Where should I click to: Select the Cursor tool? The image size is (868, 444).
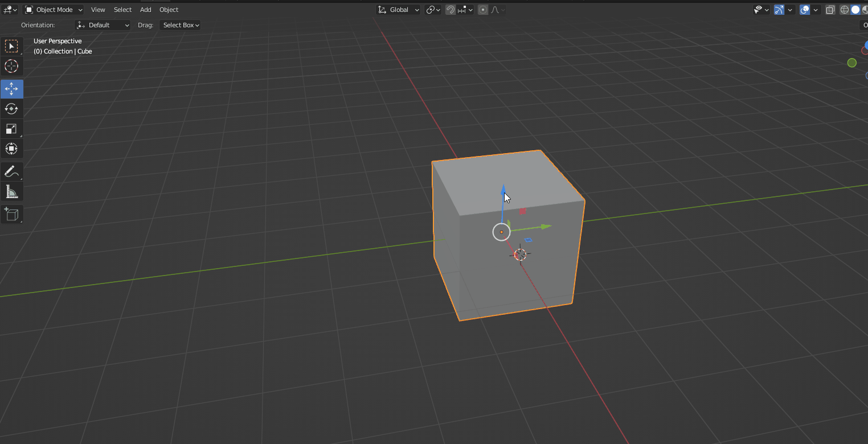click(11, 67)
